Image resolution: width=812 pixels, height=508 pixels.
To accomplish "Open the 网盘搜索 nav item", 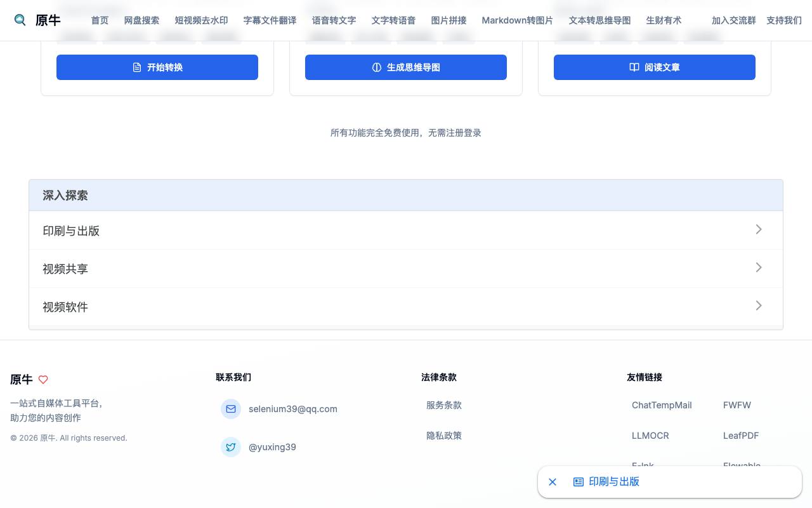I will pyautogui.click(x=142, y=20).
